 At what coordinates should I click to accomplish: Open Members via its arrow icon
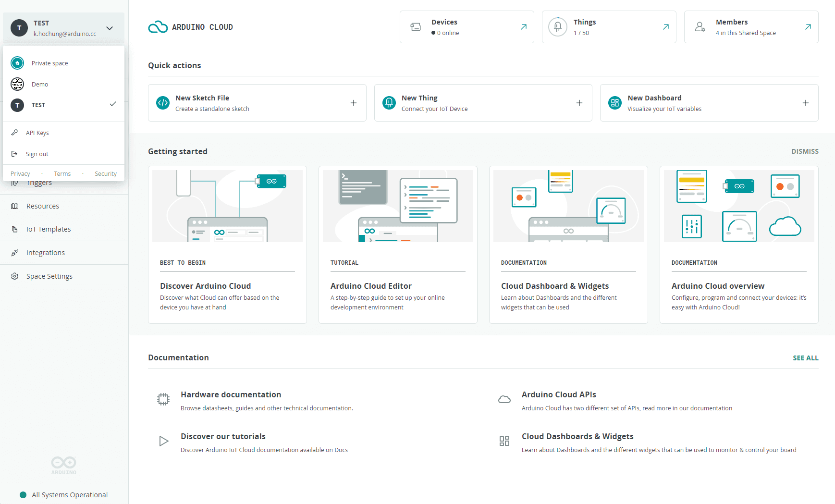tap(808, 27)
